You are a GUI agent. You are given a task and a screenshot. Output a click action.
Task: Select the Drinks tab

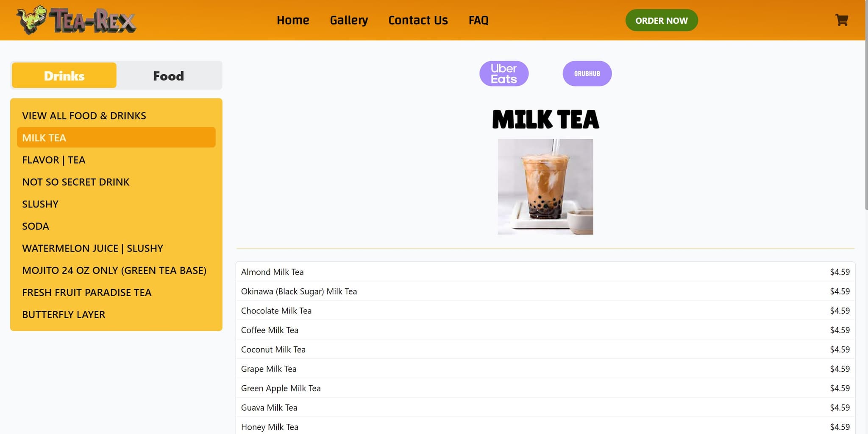click(64, 76)
